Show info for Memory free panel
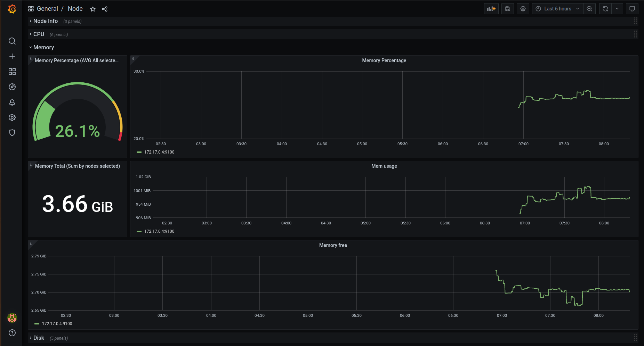Image resolution: width=644 pixels, height=346 pixels. (x=31, y=244)
